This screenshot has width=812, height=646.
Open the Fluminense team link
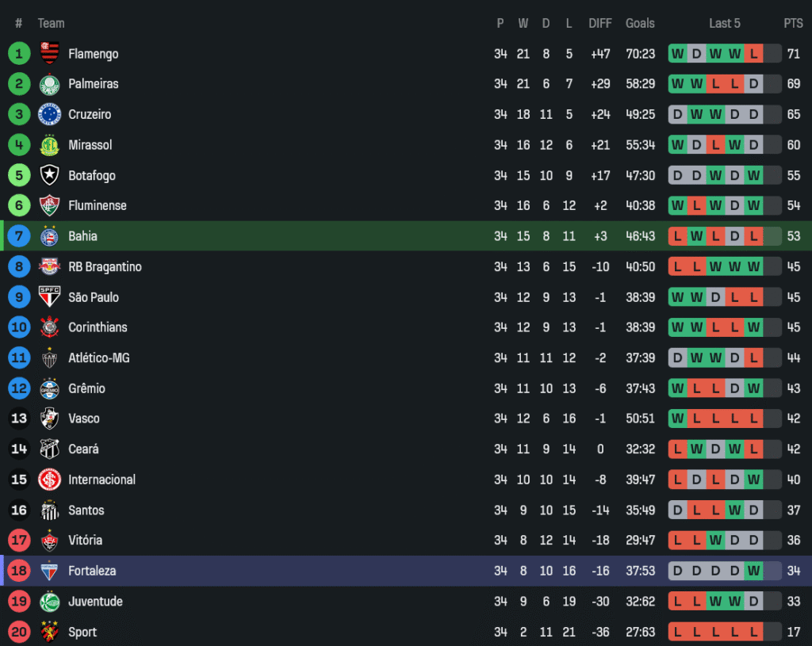(98, 205)
